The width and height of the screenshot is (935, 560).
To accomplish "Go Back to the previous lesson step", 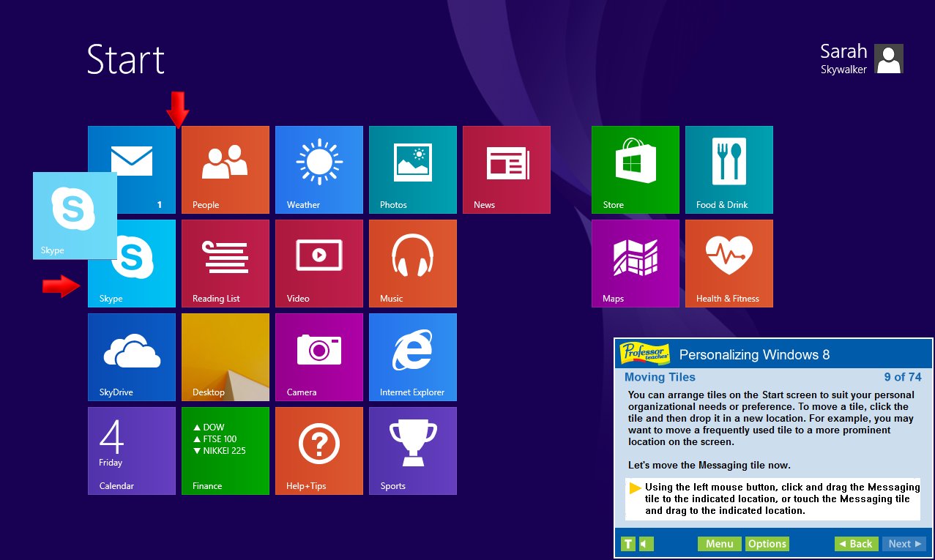I will click(856, 544).
